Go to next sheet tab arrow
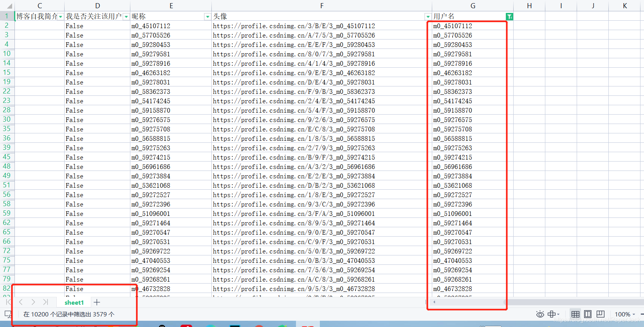 pos(33,302)
